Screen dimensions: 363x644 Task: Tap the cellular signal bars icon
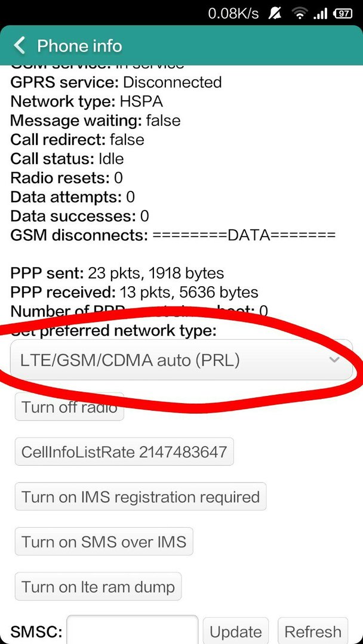tap(320, 14)
